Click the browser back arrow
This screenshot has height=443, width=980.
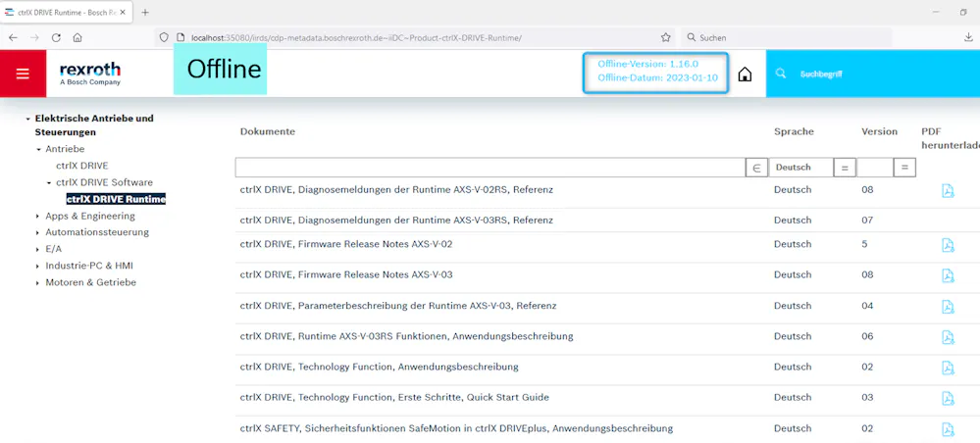coord(13,37)
